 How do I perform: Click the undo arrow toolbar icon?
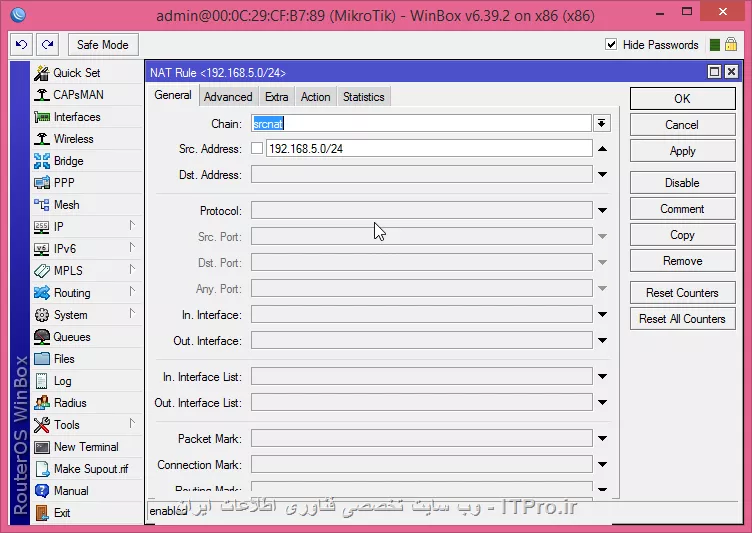click(22, 45)
